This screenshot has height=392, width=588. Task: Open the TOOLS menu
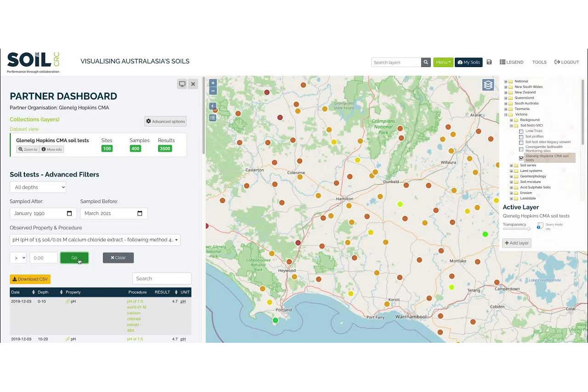[x=539, y=62]
